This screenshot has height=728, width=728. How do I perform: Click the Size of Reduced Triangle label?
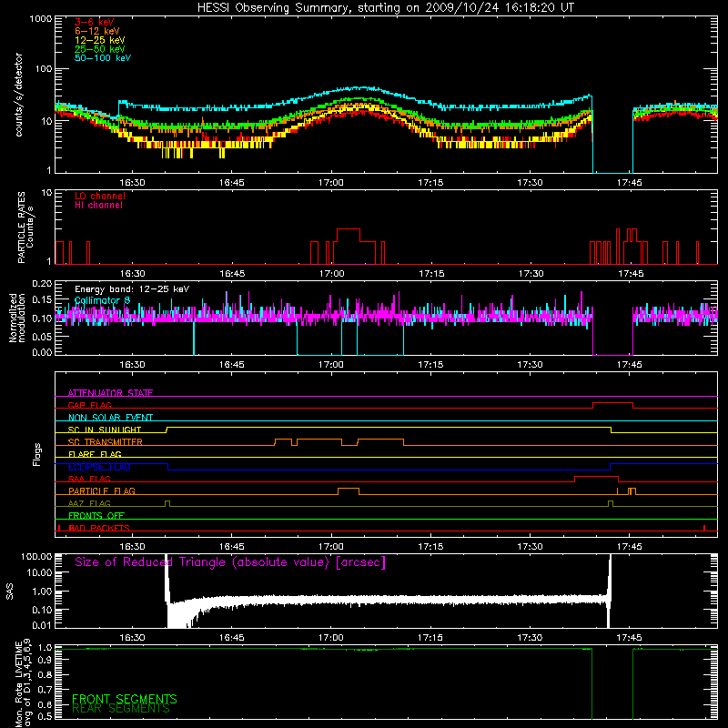[x=230, y=562]
